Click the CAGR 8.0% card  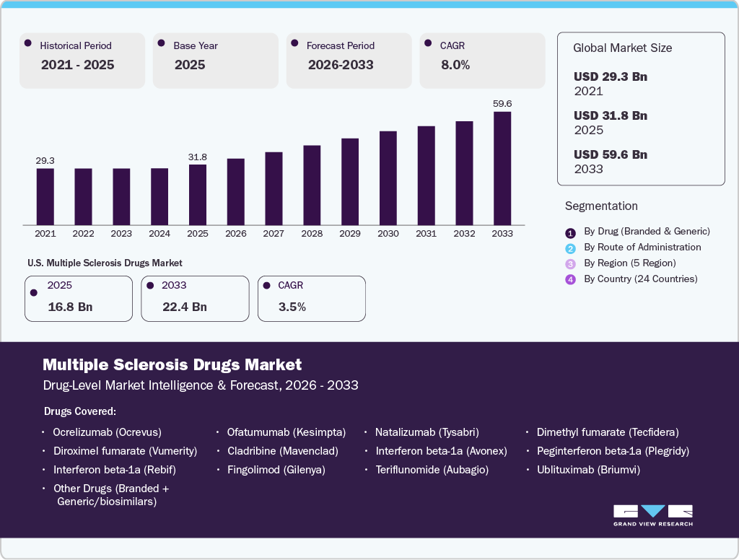coord(482,61)
